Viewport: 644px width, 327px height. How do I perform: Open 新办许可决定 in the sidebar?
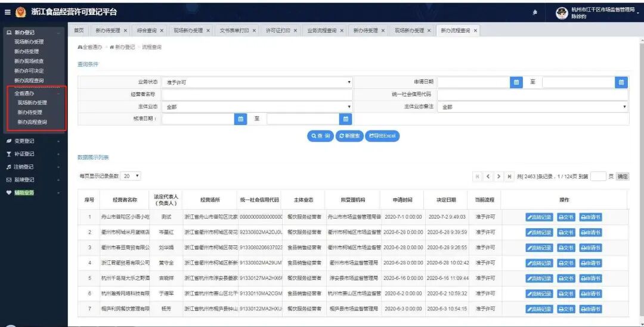click(x=29, y=71)
